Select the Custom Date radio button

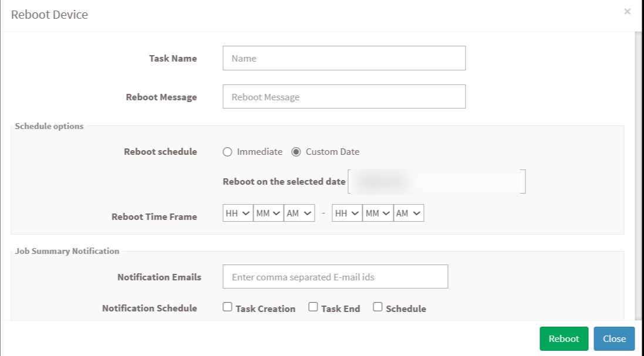(x=296, y=152)
